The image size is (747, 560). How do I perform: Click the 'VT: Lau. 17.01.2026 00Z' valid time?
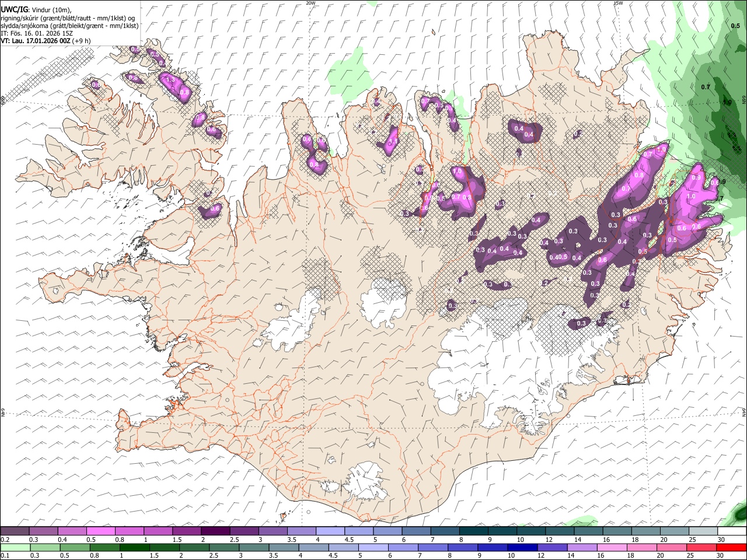(x=36, y=41)
